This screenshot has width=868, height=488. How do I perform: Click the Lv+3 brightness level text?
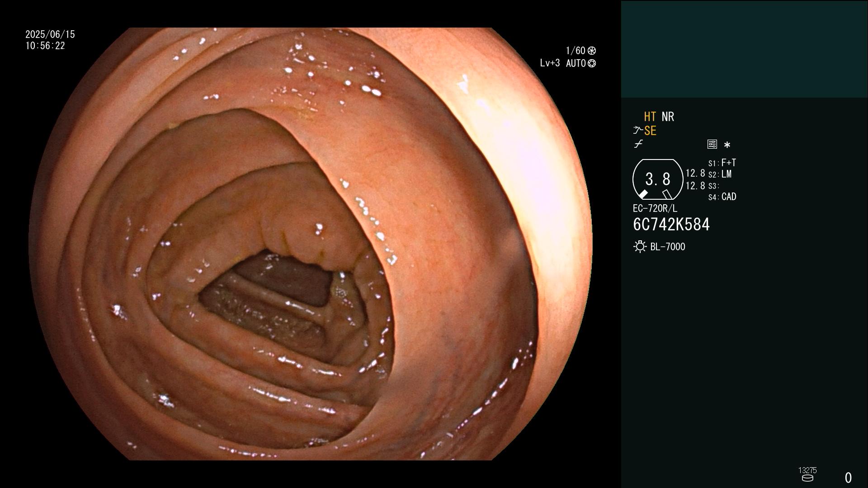click(550, 63)
